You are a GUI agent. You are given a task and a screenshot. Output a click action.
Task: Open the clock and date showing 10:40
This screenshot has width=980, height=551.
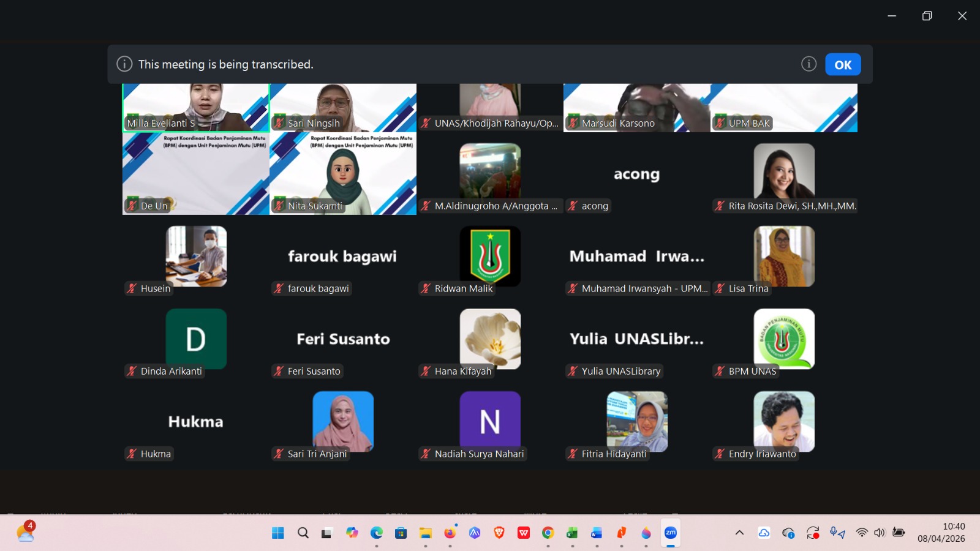coord(941,533)
